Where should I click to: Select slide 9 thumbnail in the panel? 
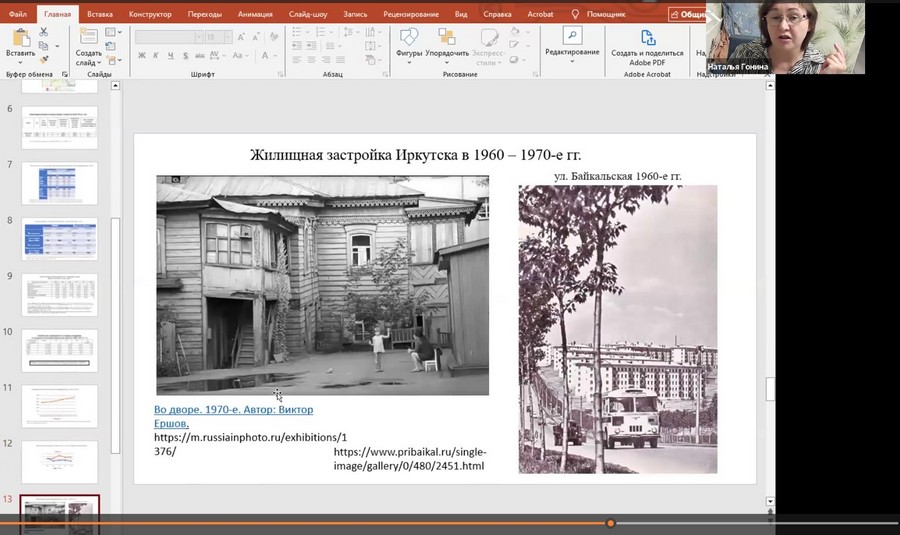click(x=60, y=295)
